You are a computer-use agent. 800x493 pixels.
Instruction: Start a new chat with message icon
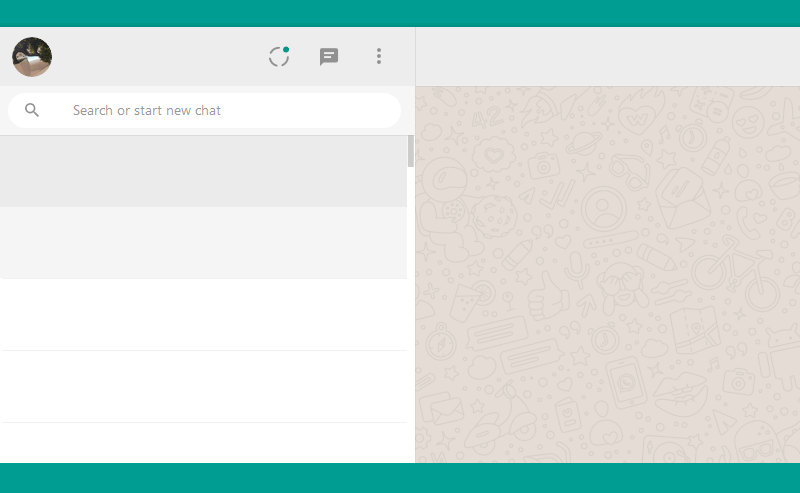[x=329, y=56]
